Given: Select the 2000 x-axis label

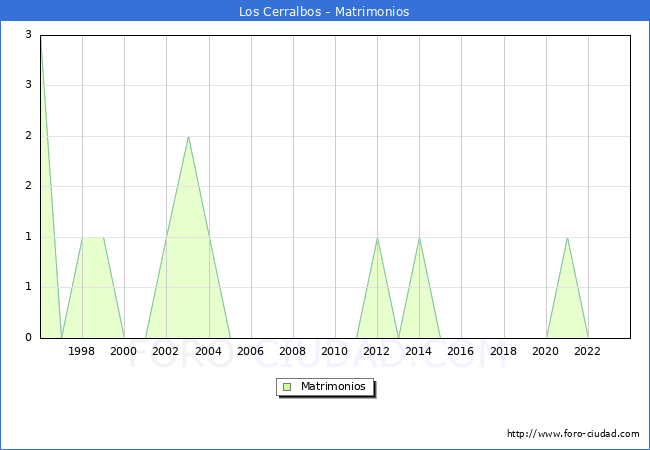Looking at the screenshot, I should click(x=124, y=351).
